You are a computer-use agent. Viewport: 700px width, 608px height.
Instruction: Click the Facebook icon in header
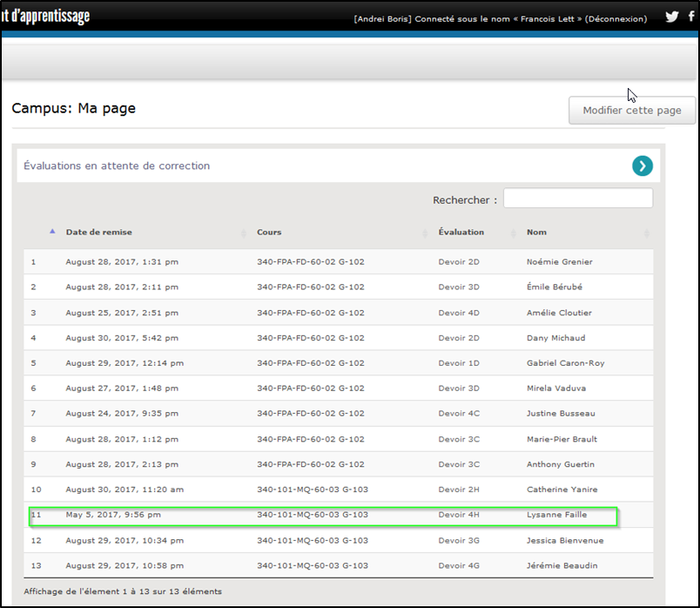692,17
